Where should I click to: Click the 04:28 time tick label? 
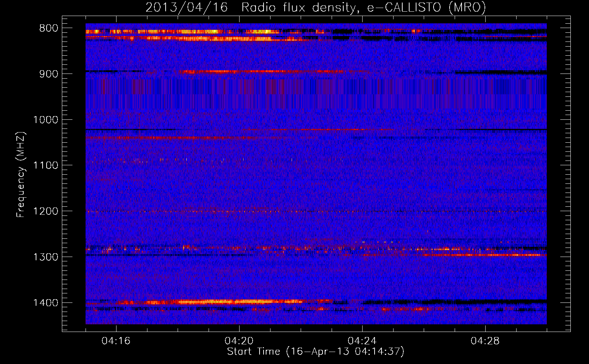tap(485, 341)
